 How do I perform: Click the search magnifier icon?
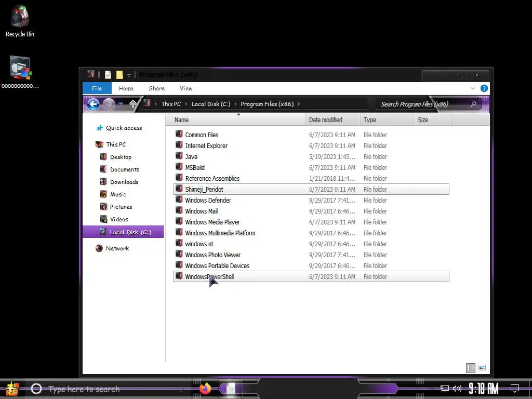point(474,104)
